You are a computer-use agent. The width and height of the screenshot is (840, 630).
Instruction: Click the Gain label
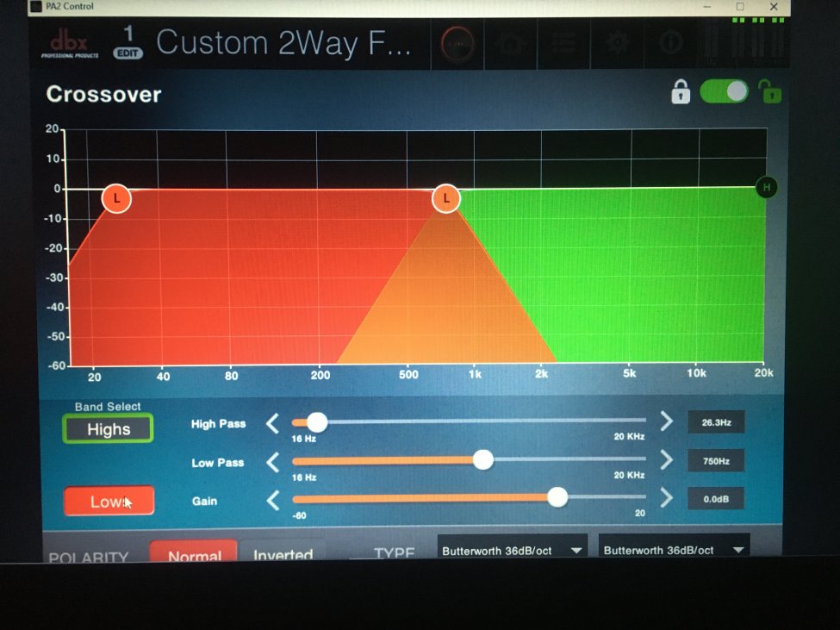click(x=205, y=501)
